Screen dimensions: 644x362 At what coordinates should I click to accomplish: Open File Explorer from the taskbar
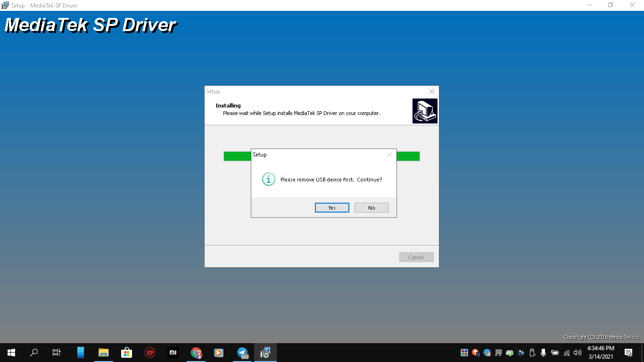tap(104, 353)
